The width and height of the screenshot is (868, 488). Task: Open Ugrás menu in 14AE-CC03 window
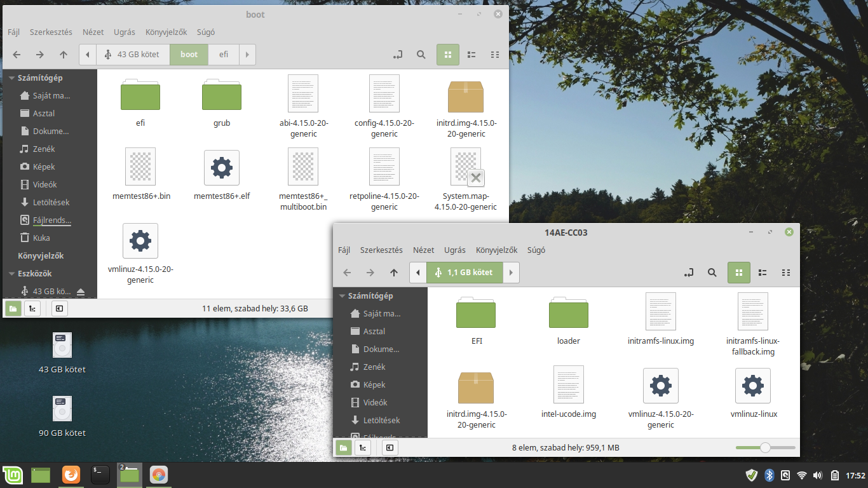(455, 250)
